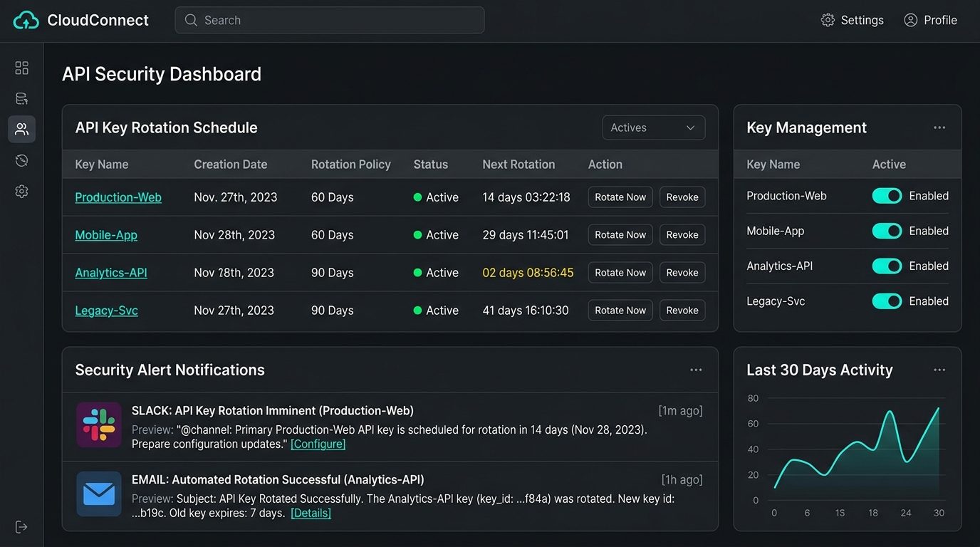
Task: Click the Slack alert title about Production-Web
Action: point(273,411)
